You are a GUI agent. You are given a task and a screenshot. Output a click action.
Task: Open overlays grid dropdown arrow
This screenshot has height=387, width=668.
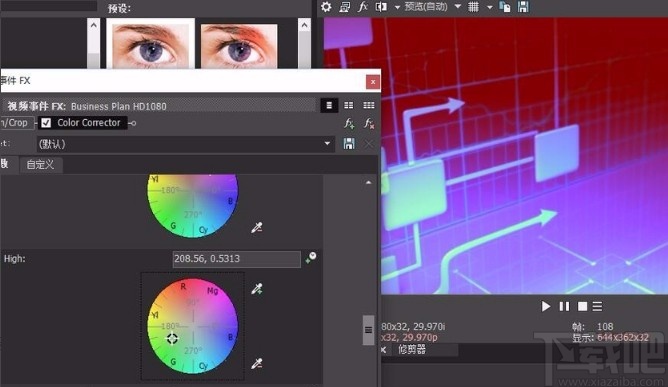[489, 7]
